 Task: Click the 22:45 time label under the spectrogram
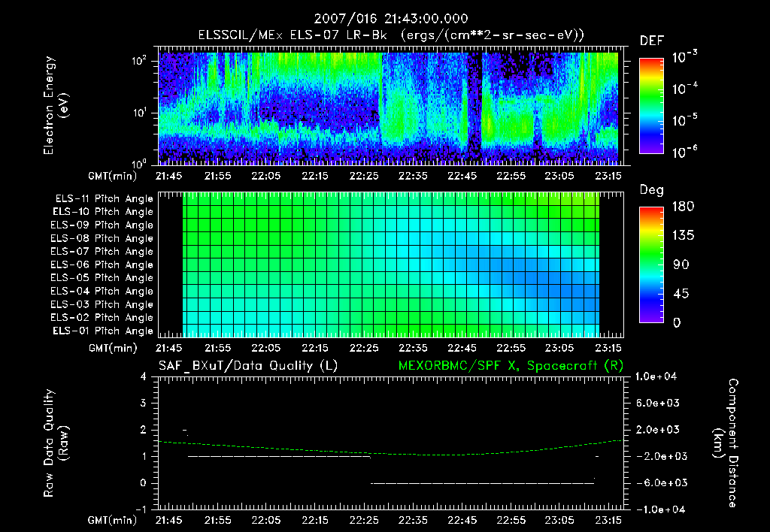(462, 176)
